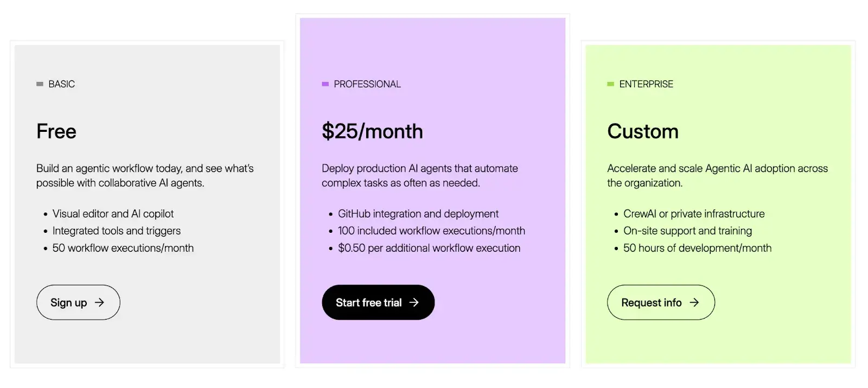The width and height of the screenshot is (868, 388).
Task: Click "Visual editor and AI copilot" feature
Action: (x=113, y=214)
